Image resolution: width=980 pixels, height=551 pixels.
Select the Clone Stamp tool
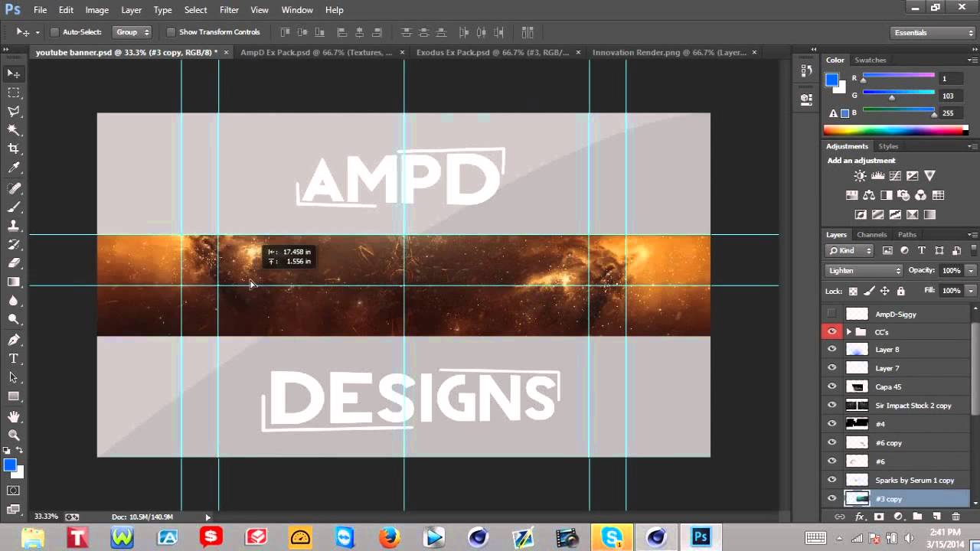[14, 226]
